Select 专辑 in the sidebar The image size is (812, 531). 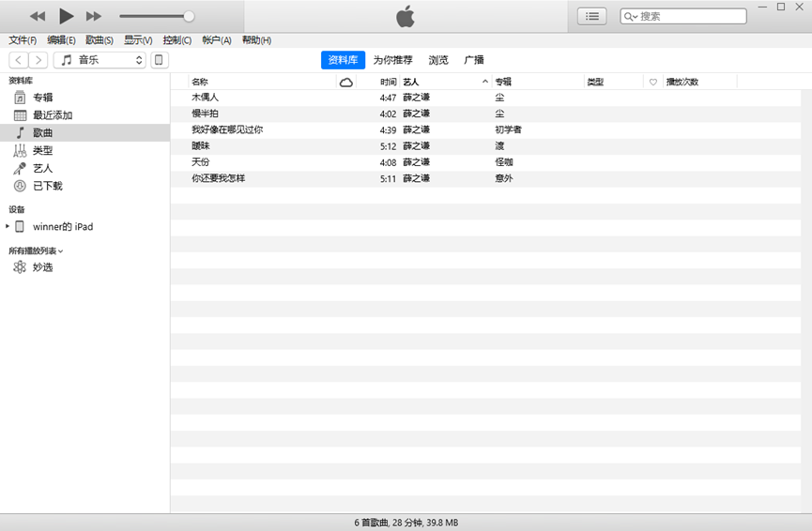(x=84, y=98)
